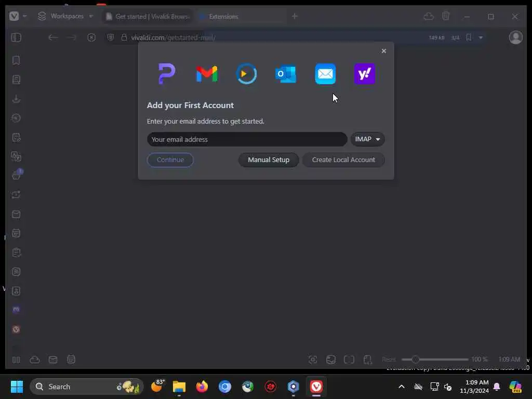Choose the Gmail provider icon

207,74
